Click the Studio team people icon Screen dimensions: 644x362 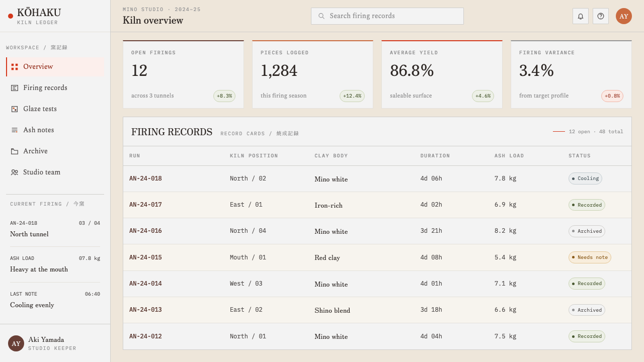15,172
